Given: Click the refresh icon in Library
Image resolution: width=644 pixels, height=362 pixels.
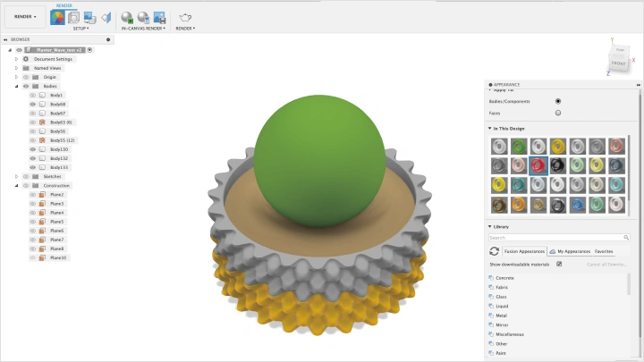Looking at the screenshot, I should click(495, 252).
